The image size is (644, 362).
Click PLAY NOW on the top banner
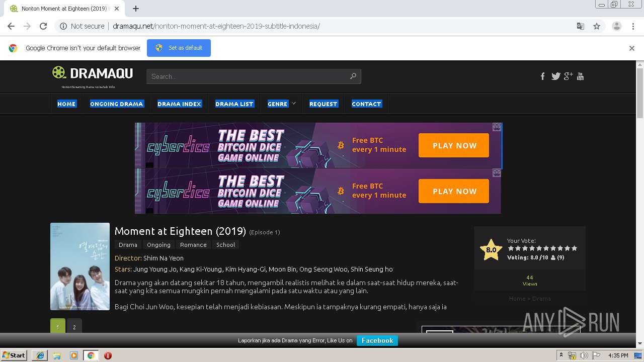454,145
